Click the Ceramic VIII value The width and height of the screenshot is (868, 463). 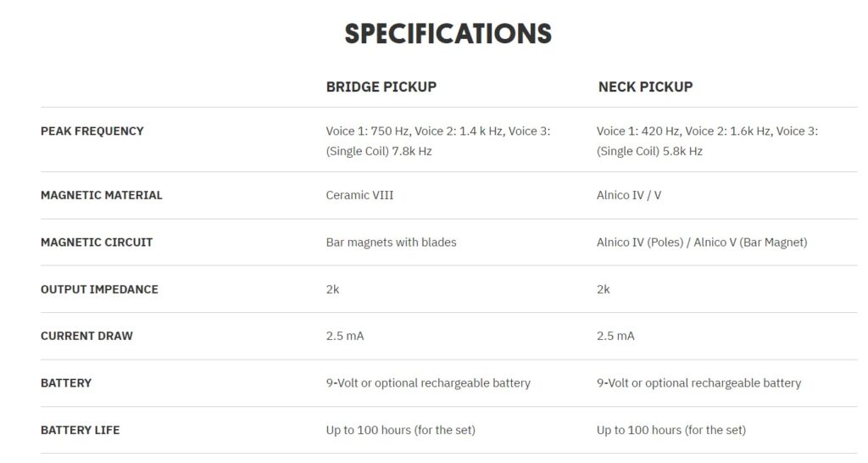point(359,195)
